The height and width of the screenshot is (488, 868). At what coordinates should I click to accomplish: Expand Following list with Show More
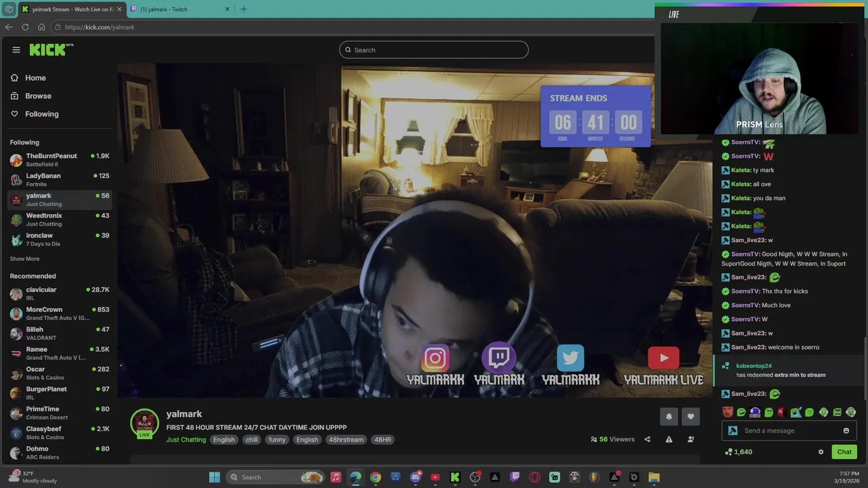(x=24, y=259)
